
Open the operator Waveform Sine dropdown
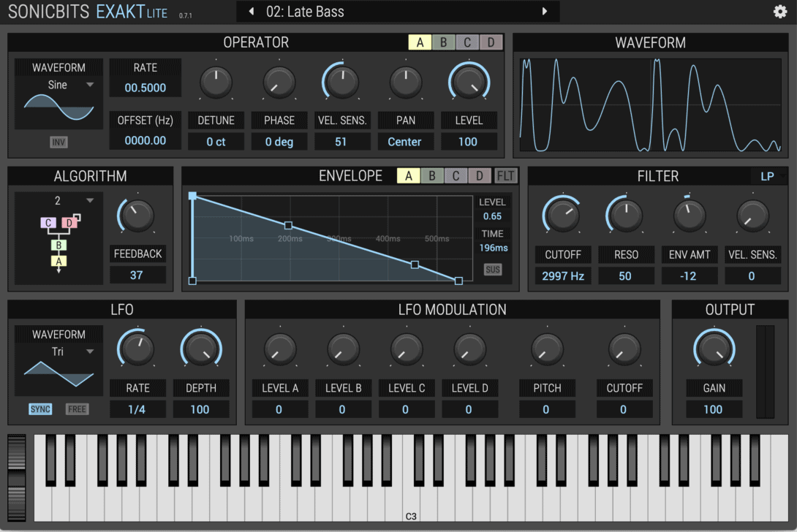pyautogui.click(x=58, y=85)
